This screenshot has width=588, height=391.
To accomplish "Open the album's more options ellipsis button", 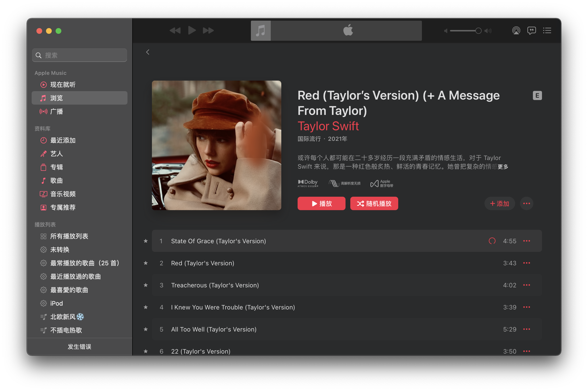I will pyautogui.click(x=526, y=203).
